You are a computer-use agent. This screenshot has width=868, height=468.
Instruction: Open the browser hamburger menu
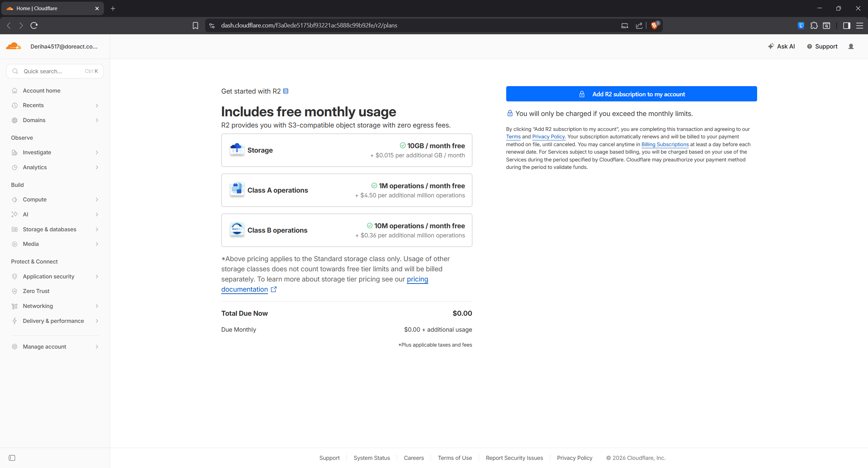860,25
